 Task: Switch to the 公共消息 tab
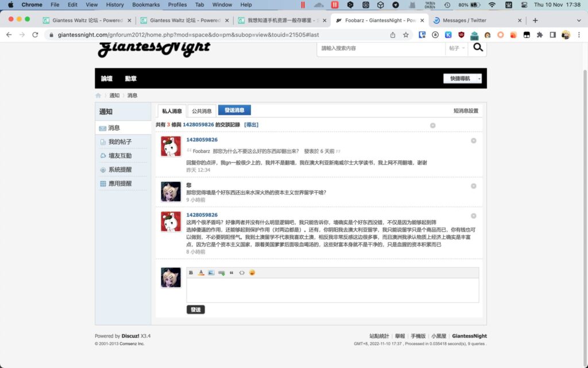point(202,111)
